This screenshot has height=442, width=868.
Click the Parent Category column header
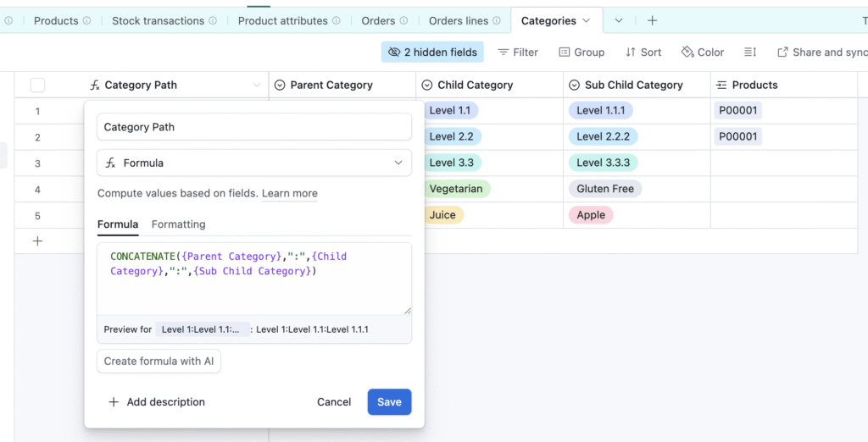(x=342, y=86)
